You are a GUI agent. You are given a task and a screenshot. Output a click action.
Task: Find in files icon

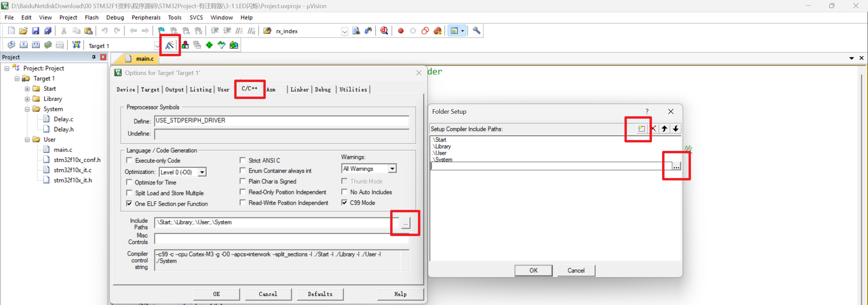coord(267,31)
